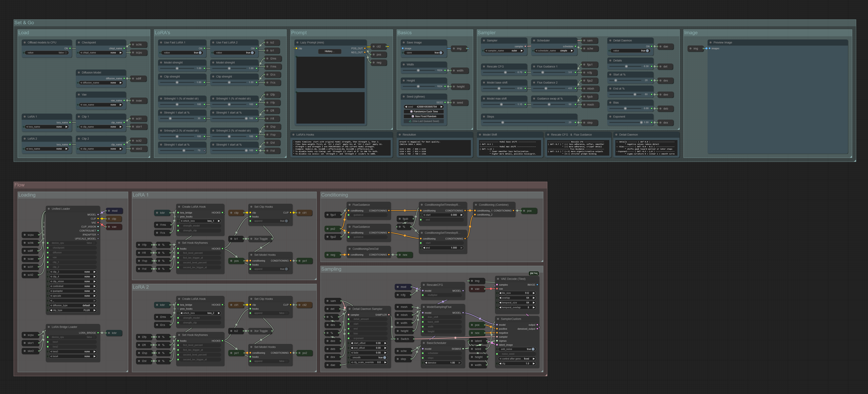
Task: Collapse the SamplerCustom node
Action: pos(498,319)
